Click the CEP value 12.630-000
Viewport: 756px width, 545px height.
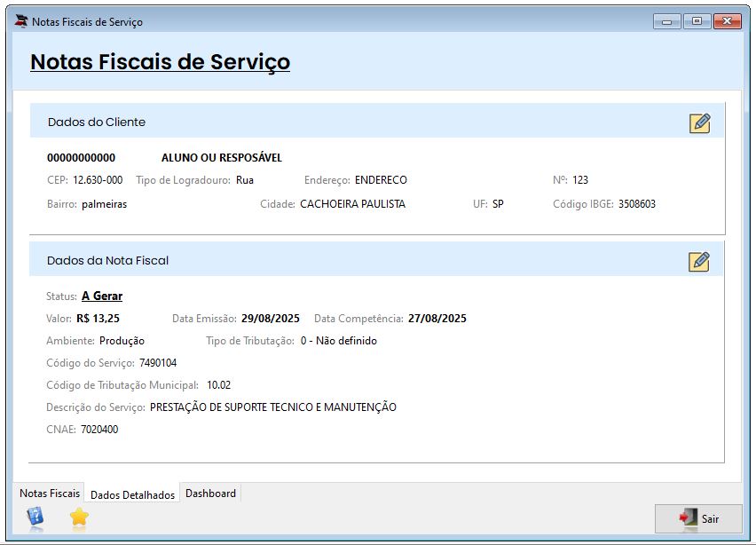(98, 180)
